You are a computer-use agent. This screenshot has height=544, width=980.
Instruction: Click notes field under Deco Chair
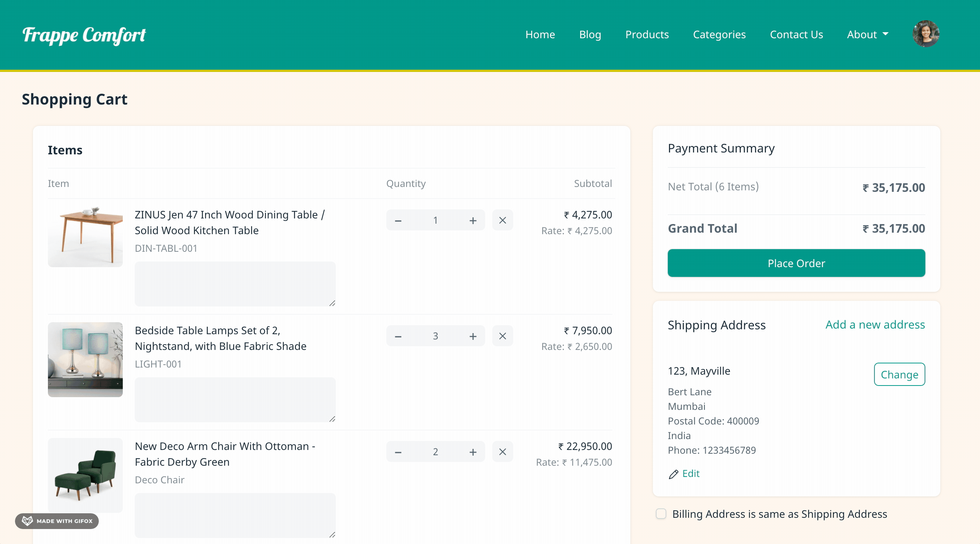(235, 516)
